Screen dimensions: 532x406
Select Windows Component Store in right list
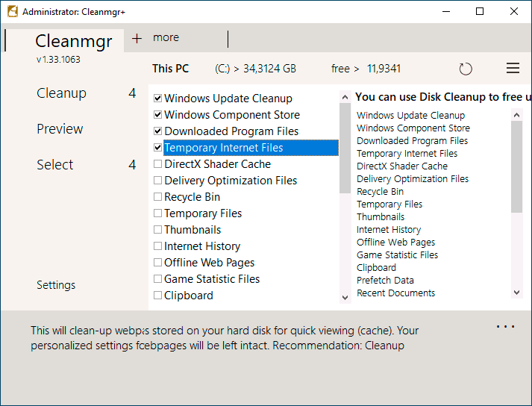413,128
